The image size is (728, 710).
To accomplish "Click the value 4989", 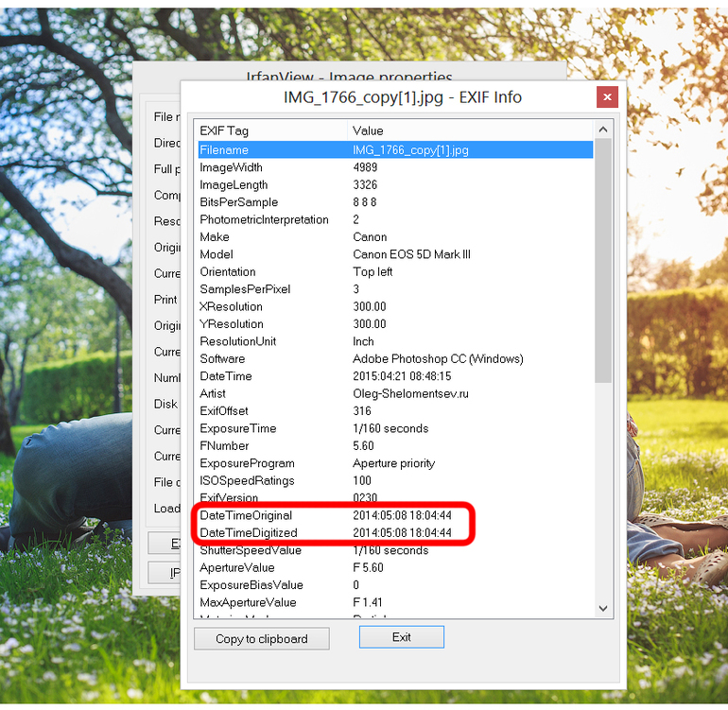I will 365,167.
